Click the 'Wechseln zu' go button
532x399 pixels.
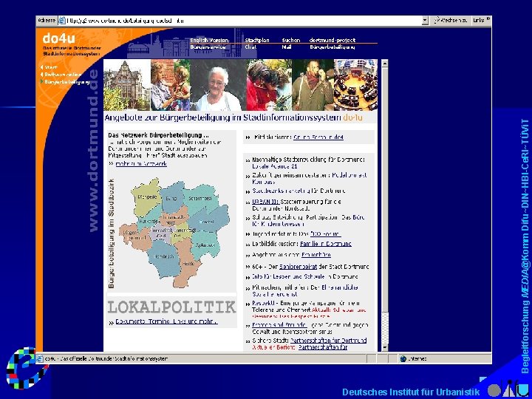(x=451, y=21)
